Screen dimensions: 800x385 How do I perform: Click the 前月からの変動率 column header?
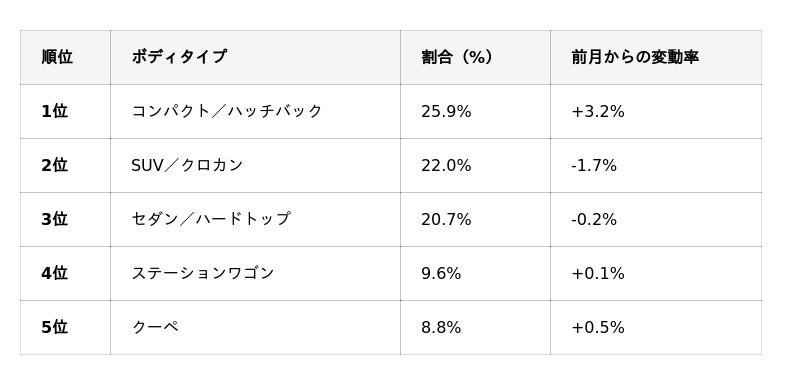click(x=656, y=57)
